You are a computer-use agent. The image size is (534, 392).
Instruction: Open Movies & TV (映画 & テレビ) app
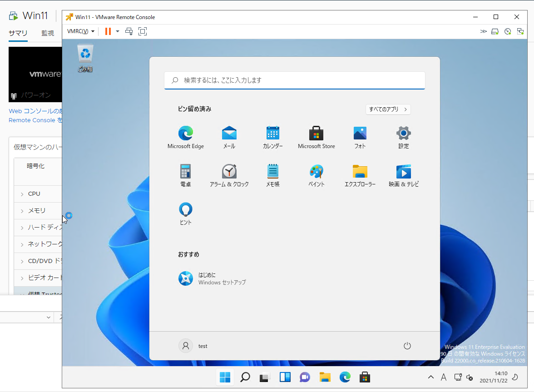click(404, 175)
